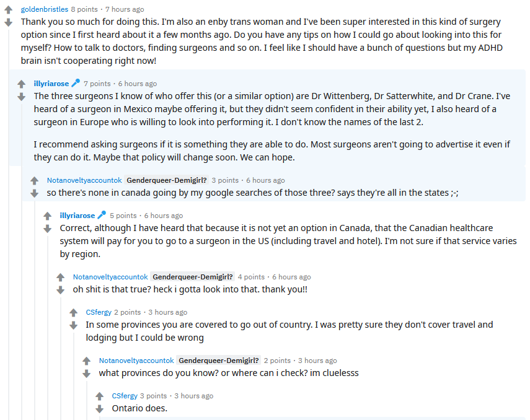Downvote CSfergy's 'Ontario does' reply
This screenshot has height=420, width=530.
100,409
